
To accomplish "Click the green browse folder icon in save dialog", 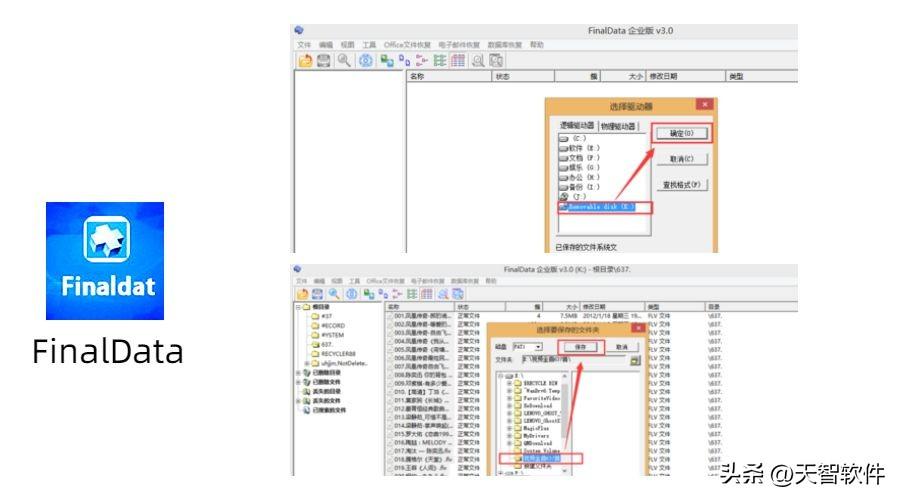I will point(635,361).
